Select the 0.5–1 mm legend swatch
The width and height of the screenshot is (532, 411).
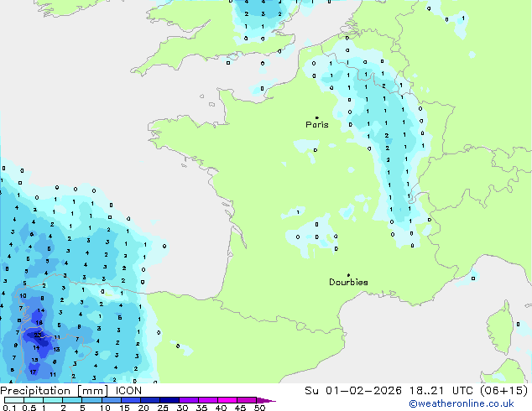34,400
